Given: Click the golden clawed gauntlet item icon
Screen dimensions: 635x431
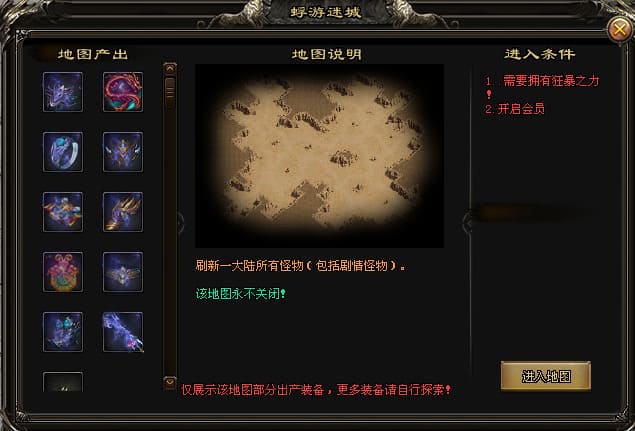Looking at the screenshot, I should tap(123, 212).
